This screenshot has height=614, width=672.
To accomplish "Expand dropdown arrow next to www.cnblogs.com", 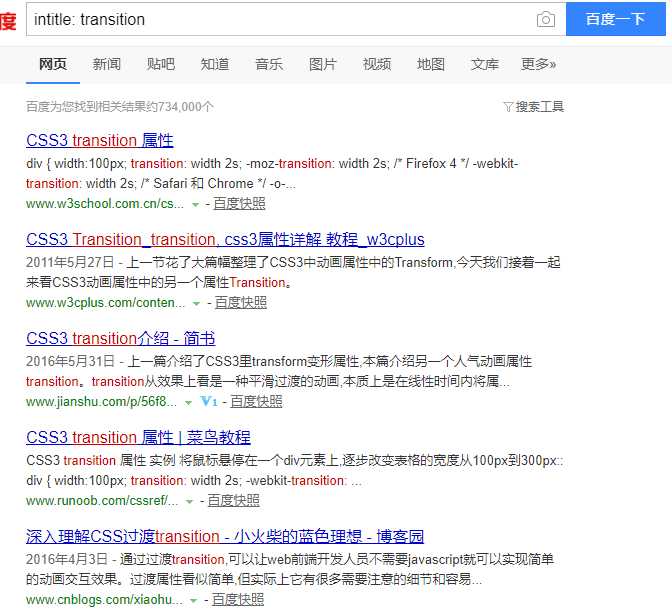I will coord(194,601).
